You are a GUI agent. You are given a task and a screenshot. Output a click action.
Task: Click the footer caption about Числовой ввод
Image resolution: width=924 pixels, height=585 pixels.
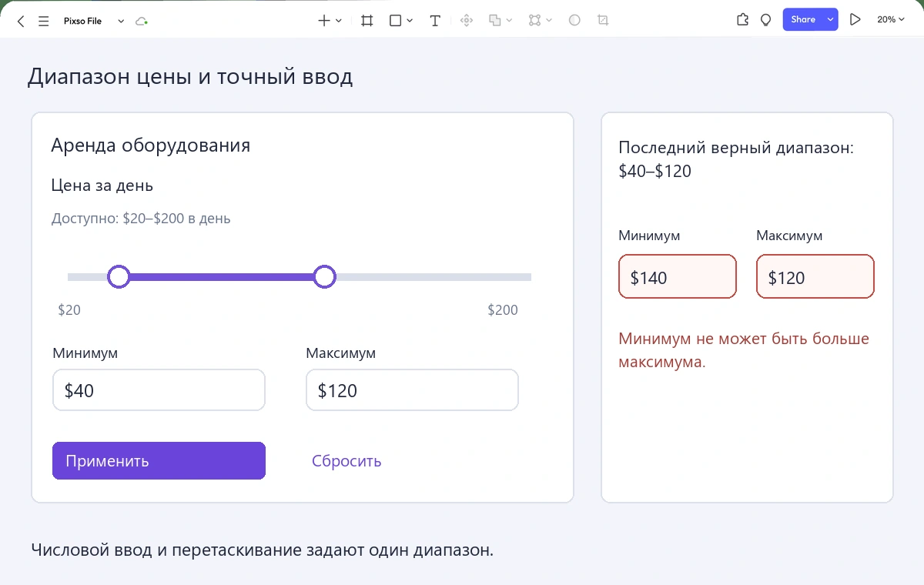pos(262,550)
